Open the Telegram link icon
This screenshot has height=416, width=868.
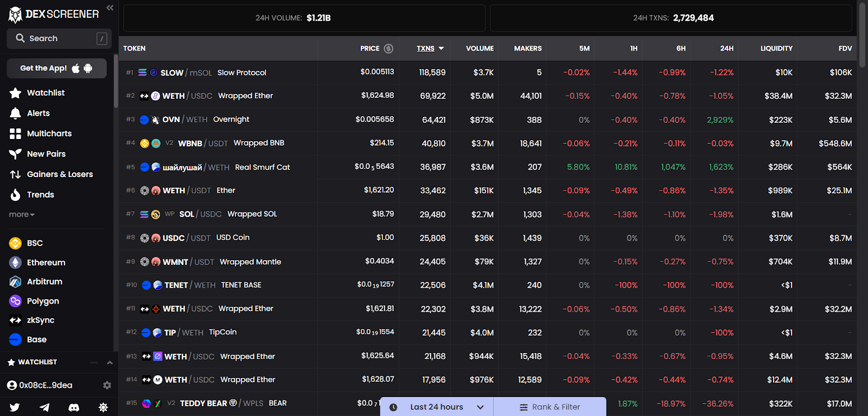tap(44, 407)
